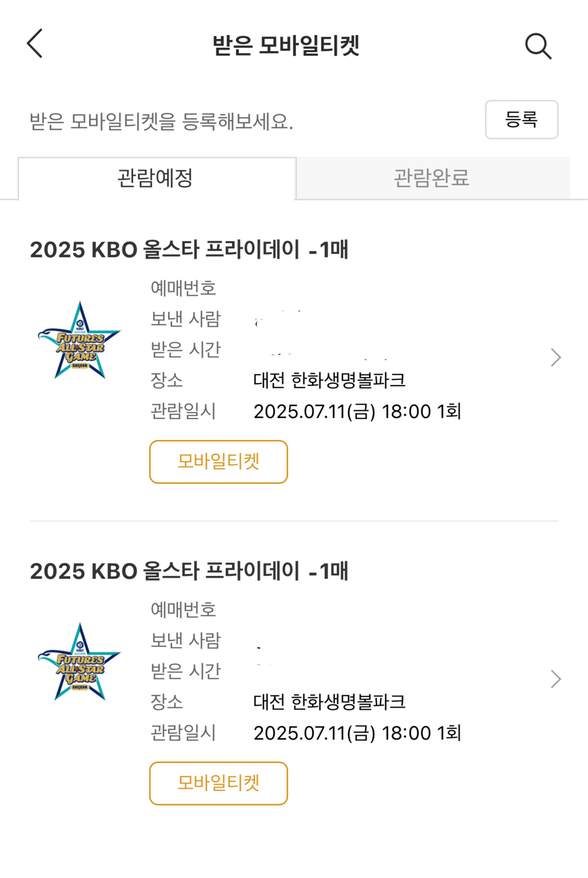Image resolution: width=588 pixels, height=878 pixels.
Task: Tap first ticket's 예매번호 label
Action: pos(183,288)
